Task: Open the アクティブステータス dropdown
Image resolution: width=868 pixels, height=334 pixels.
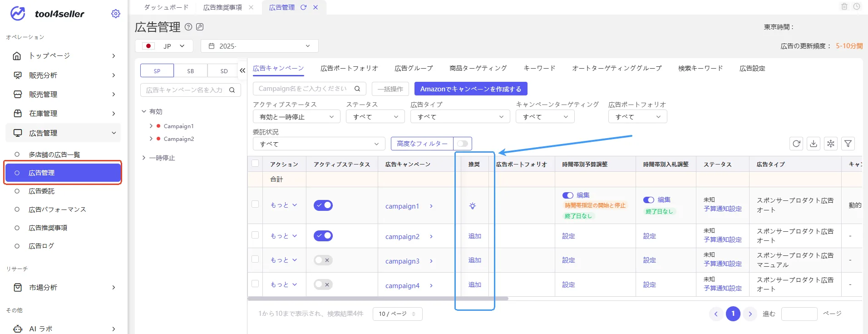Action: pyautogui.click(x=296, y=117)
